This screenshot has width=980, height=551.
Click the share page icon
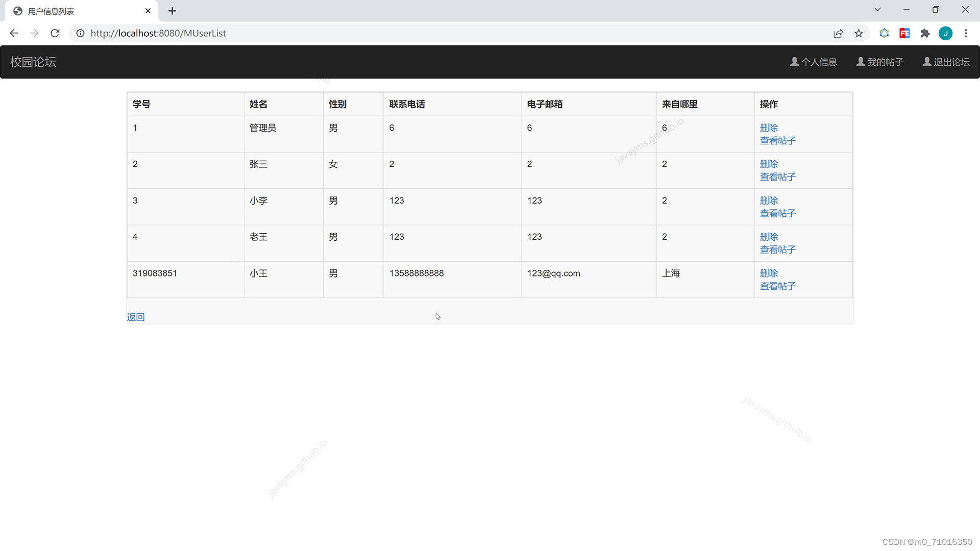[838, 33]
